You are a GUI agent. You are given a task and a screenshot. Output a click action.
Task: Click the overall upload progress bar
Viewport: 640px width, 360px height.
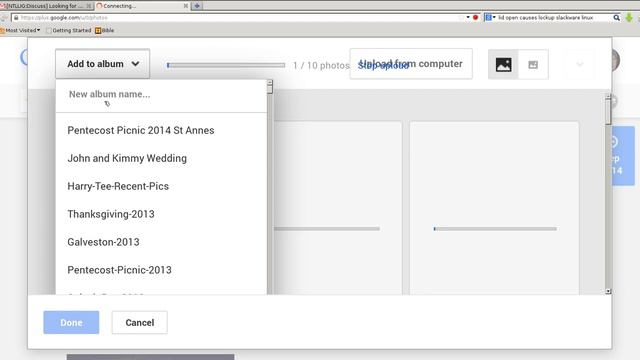pos(226,65)
